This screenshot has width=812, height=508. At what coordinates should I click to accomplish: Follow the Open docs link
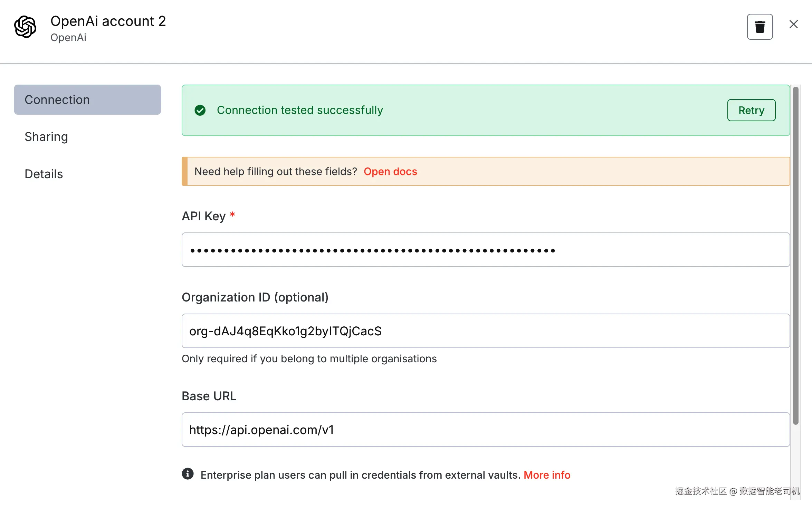[x=390, y=172]
